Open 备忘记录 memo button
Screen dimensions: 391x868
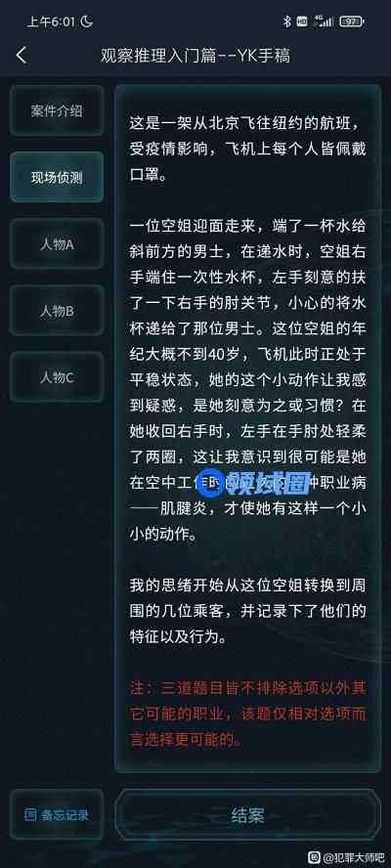[x=57, y=814]
